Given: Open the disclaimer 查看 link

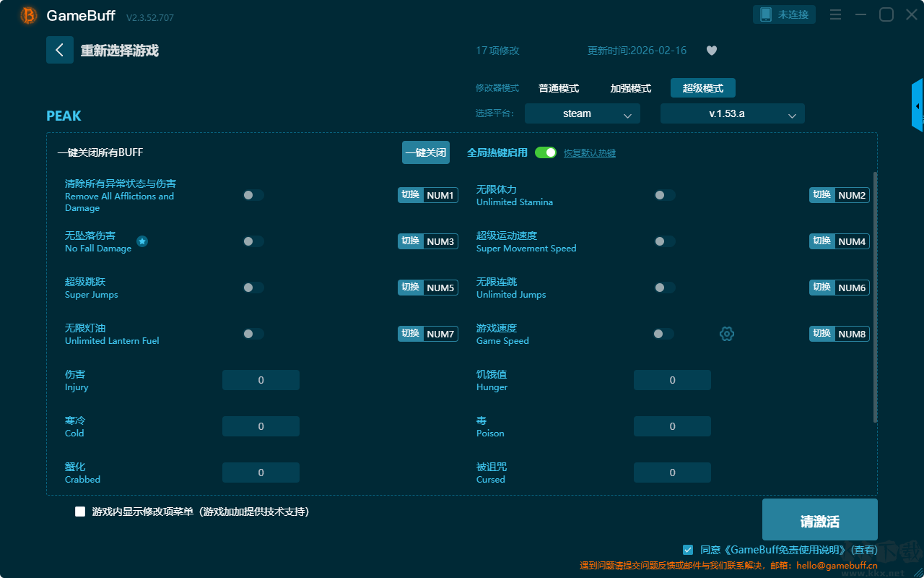Looking at the screenshot, I should coord(866,550).
